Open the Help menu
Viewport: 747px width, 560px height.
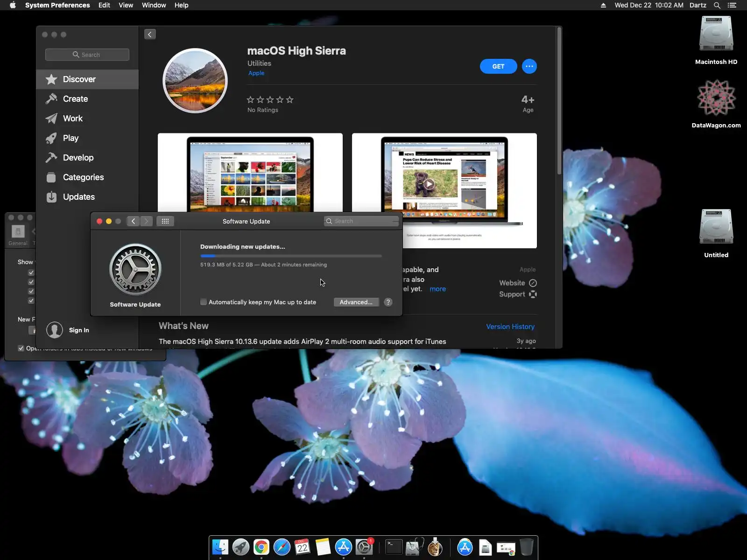[182, 5]
